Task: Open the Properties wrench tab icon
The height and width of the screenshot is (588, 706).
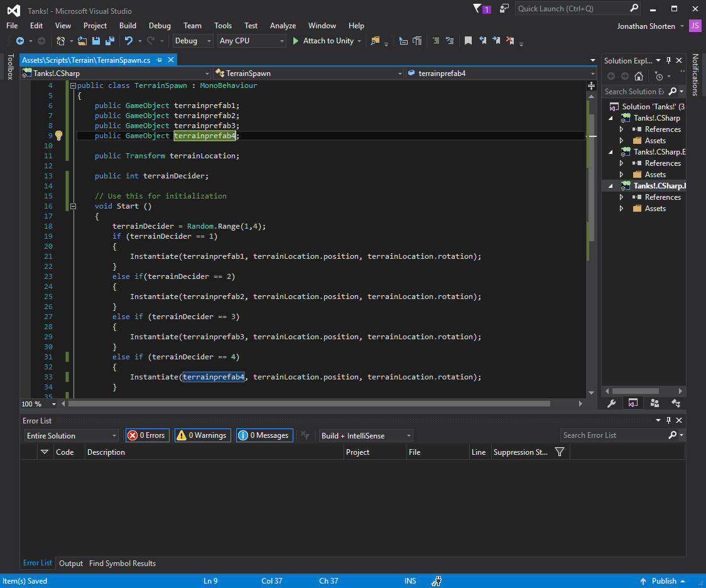Action: pyautogui.click(x=612, y=403)
